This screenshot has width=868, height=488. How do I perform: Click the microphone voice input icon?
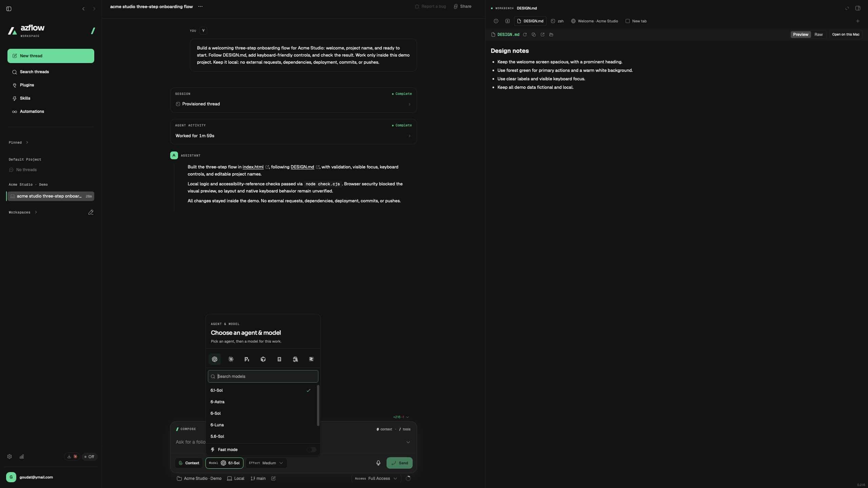click(378, 463)
